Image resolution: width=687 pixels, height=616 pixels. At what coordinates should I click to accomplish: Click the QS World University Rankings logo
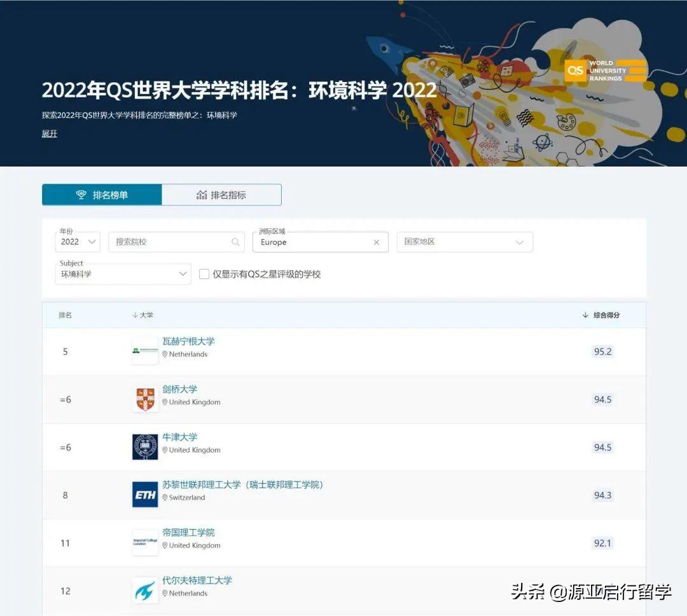click(606, 71)
